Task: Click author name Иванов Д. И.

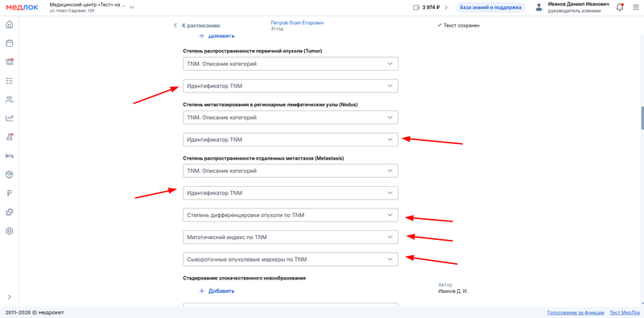Action: coord(453,291)
